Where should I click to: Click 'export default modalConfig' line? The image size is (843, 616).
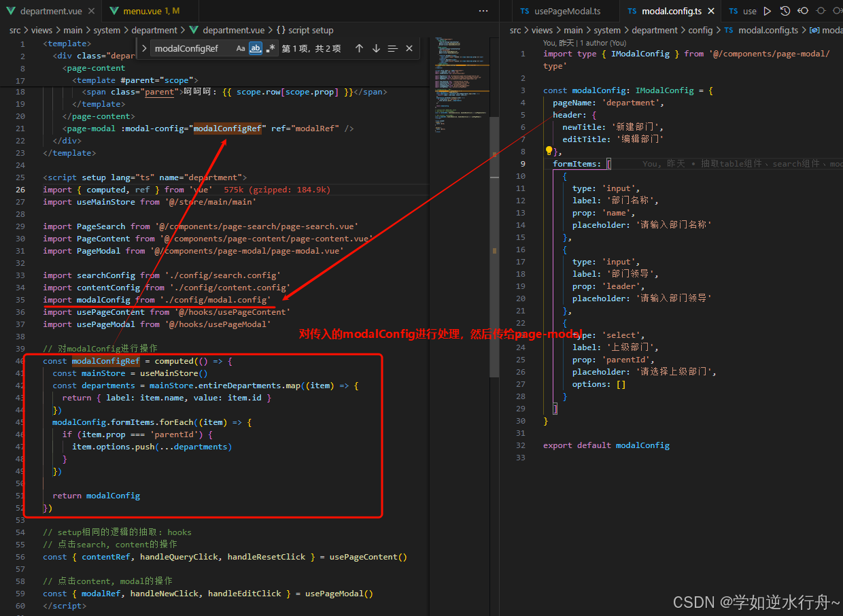[606, 445]
